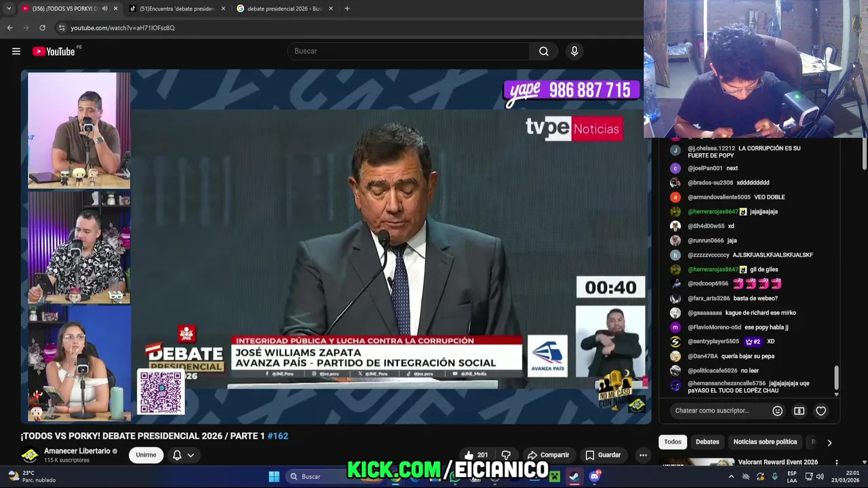Open options for Valorant Reward Event video
Image resolution: width=868 pixels, height=488 pixels.
pos(836,462)
